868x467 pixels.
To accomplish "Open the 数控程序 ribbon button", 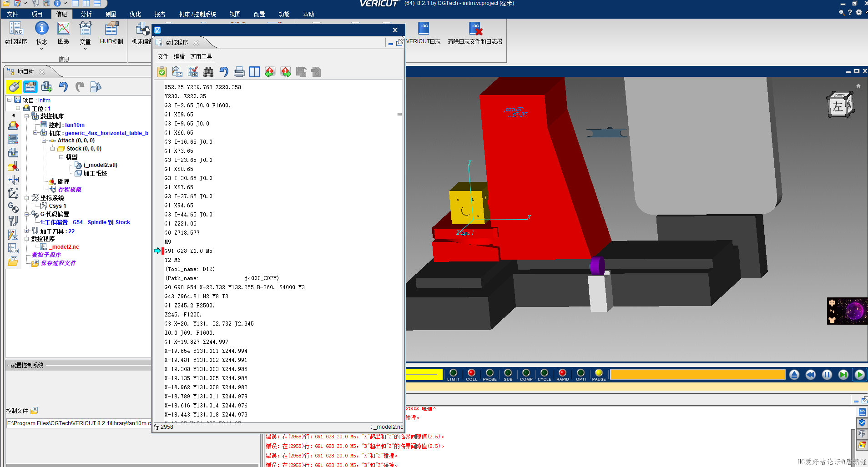I will (x=16, y=33).
